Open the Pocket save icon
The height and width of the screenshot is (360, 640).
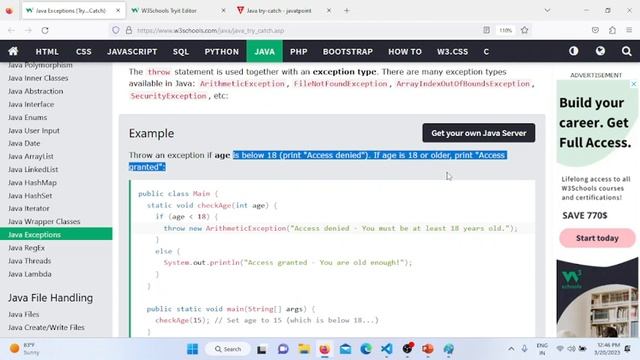click(x=596, y=30)
